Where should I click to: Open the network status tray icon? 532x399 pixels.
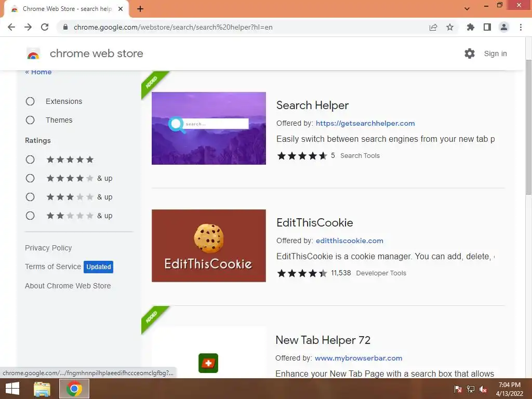click(x=471, y=389)
